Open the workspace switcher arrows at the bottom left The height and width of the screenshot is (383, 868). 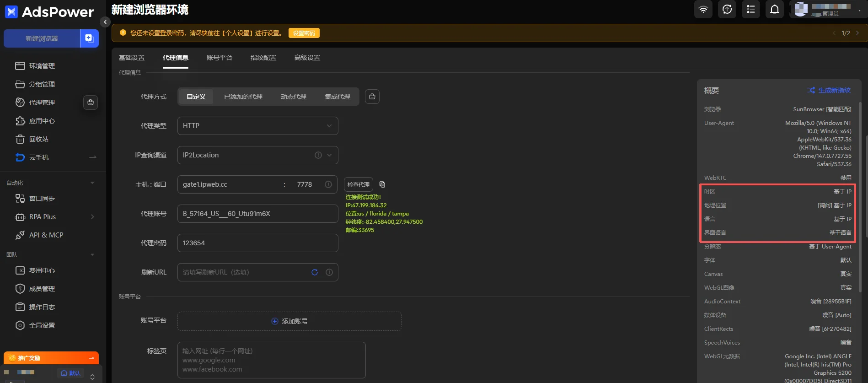(92, 377)
